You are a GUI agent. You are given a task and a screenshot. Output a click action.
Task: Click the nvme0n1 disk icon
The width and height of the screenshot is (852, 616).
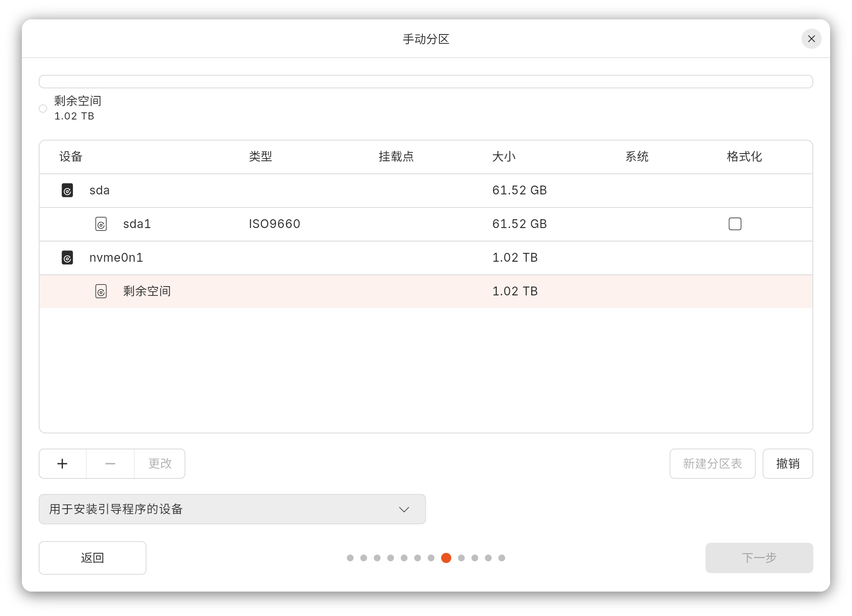point(67,258)
